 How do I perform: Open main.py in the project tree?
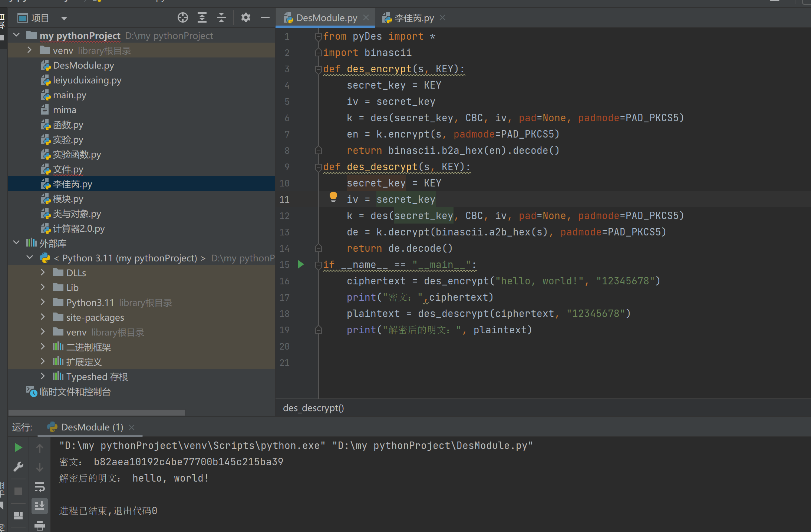[69, 95]
